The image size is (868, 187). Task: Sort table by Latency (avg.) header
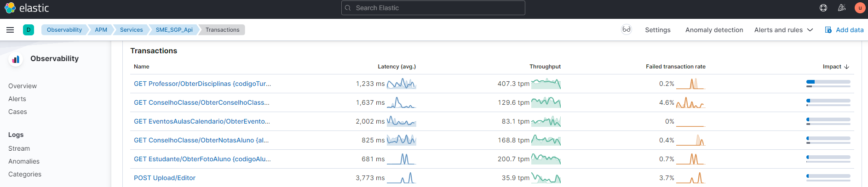tap(397, 67)
